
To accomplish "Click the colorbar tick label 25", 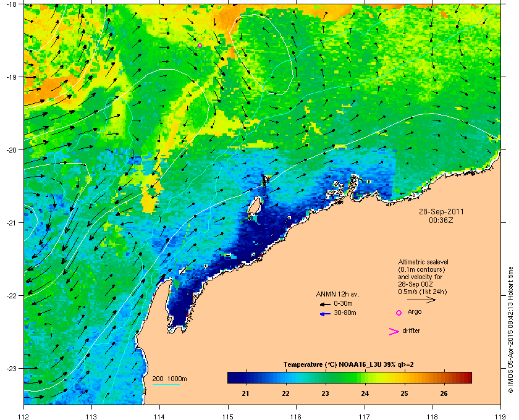I will pyautogui.click(x=404, y=393).
